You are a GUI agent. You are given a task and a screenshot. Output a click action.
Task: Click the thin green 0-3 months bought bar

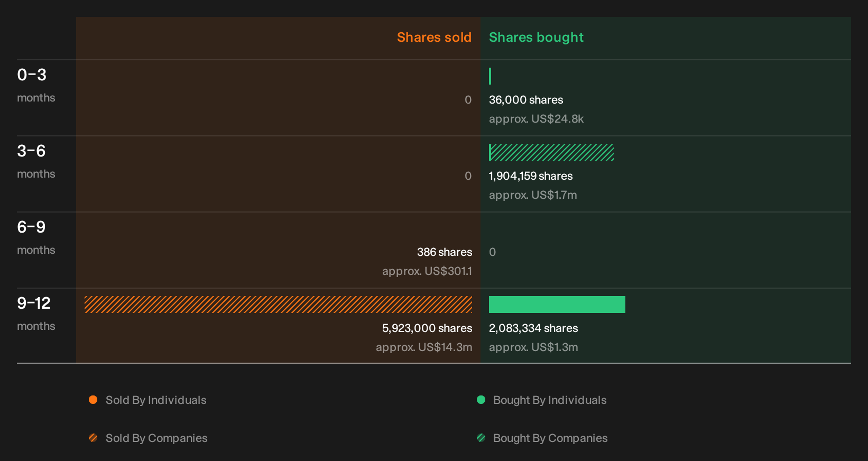(490, 76)
